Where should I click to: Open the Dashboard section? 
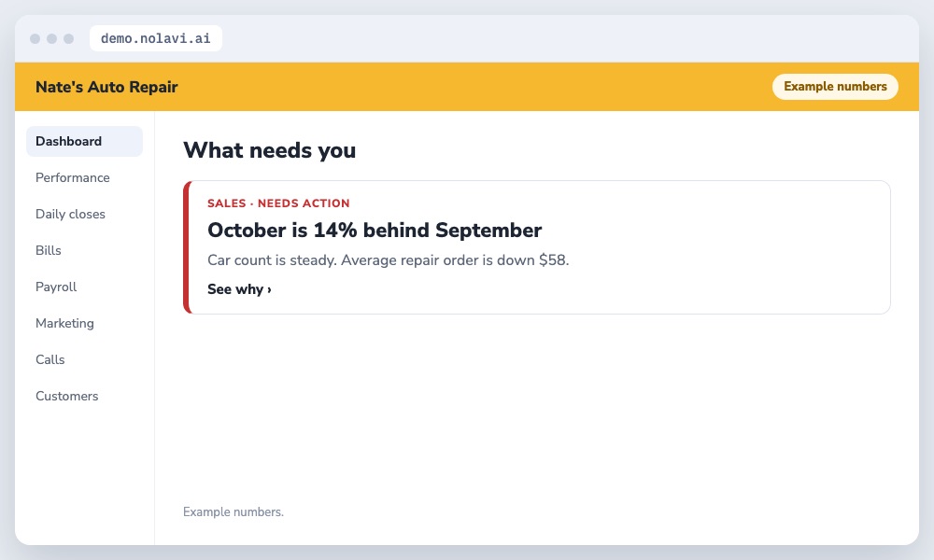tap(84, 141)
